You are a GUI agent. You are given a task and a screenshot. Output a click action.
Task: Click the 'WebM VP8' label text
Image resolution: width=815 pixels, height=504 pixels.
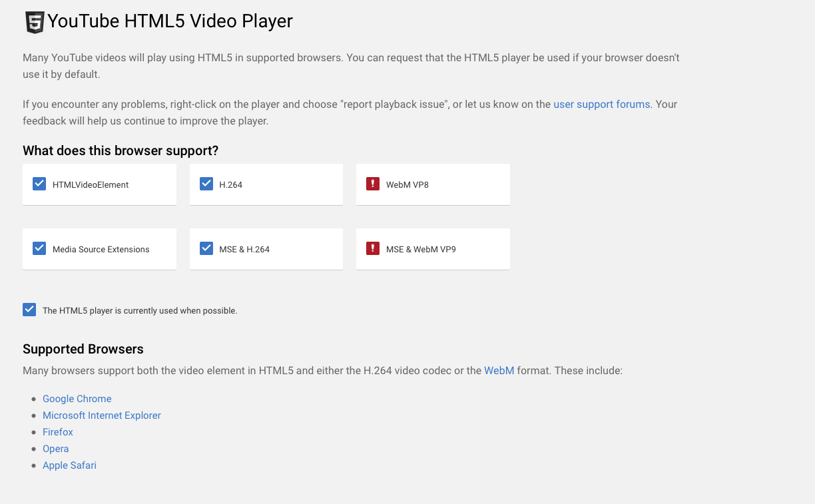coord(407,185)
